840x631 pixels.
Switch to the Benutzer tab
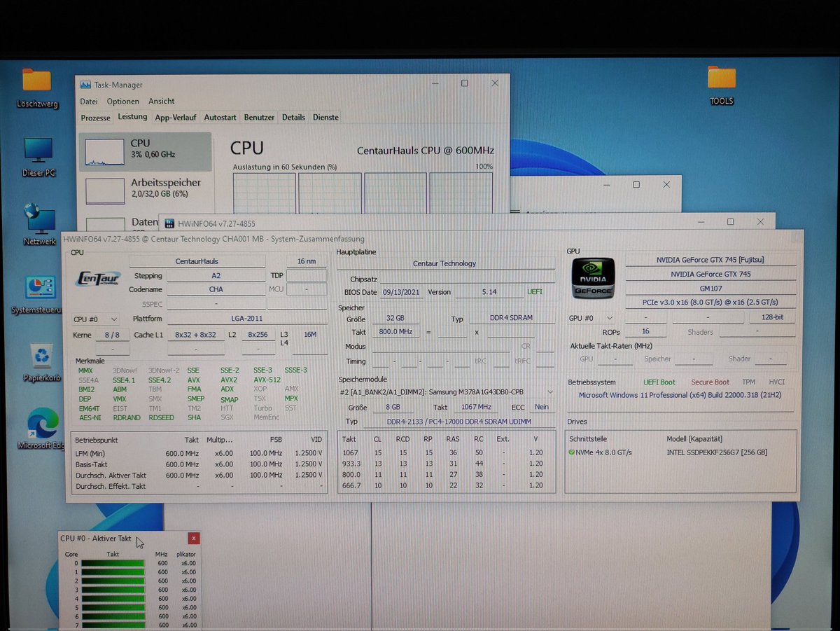(x=259, y=118)
